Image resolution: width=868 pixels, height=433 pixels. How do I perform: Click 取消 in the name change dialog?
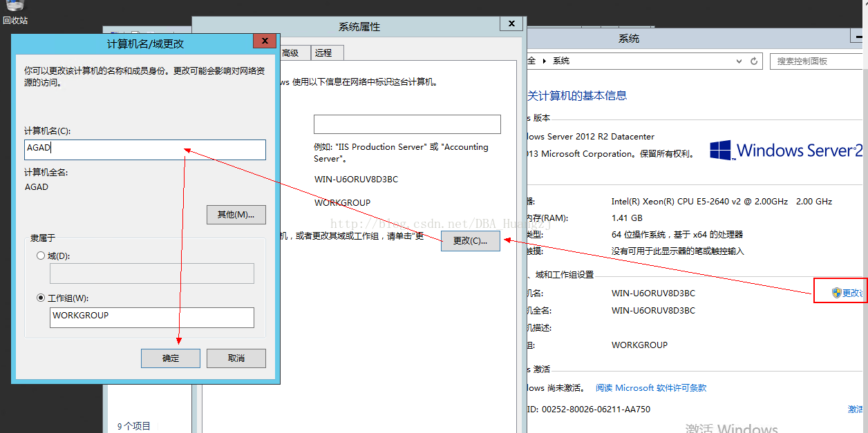236,358
